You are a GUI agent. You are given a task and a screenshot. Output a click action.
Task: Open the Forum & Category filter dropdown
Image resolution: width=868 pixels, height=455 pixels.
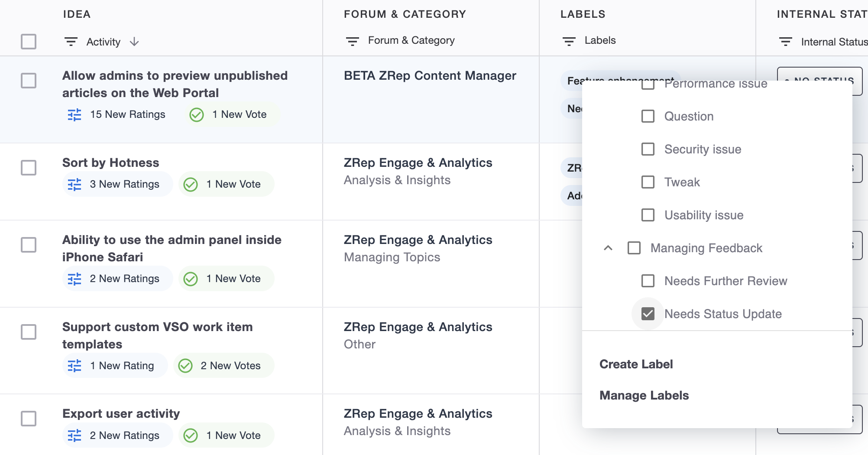coord(411,40)
